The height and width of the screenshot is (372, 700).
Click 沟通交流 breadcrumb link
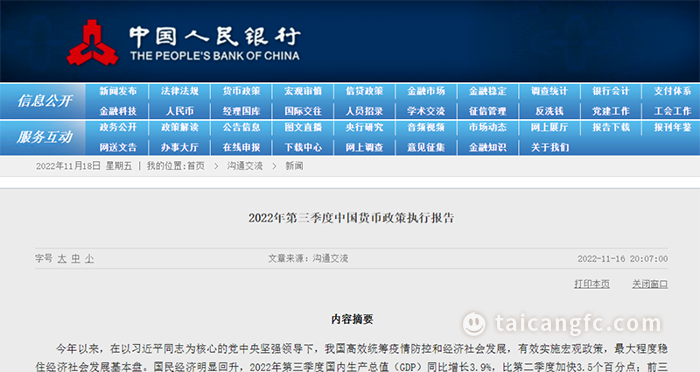(x=245, y=166)
